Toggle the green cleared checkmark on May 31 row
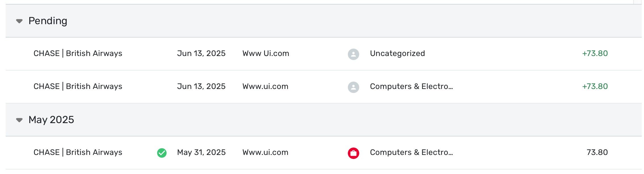This screenshot has width=644, height=174. point(162,153)
